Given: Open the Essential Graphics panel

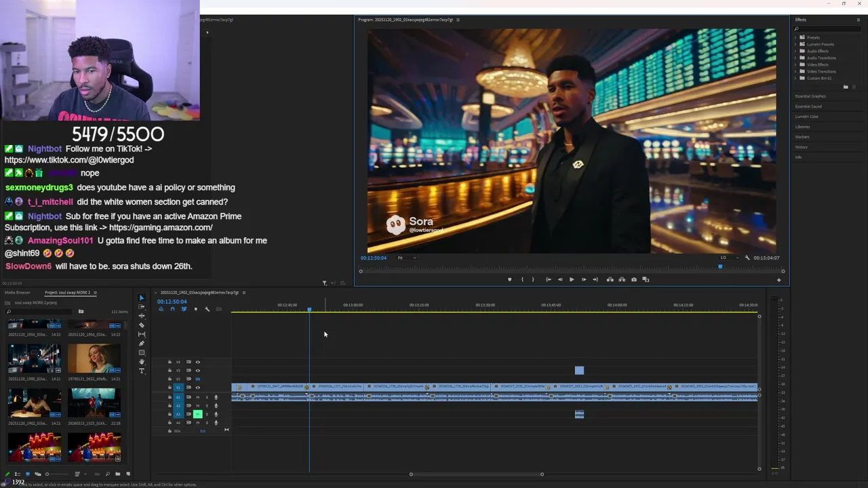Looking at the screenshot, I should click(x=810, y=96).
